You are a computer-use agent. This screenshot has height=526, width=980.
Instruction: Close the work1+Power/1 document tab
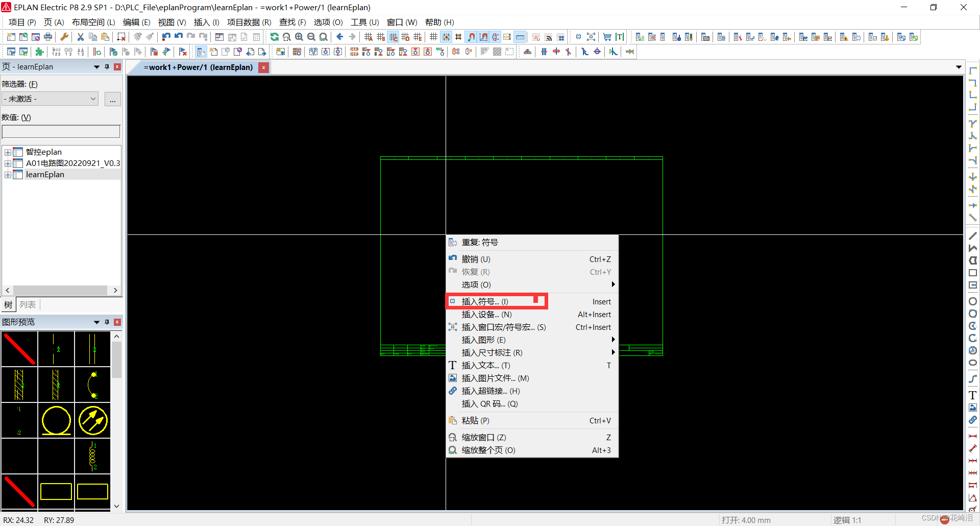pos(263,67)
